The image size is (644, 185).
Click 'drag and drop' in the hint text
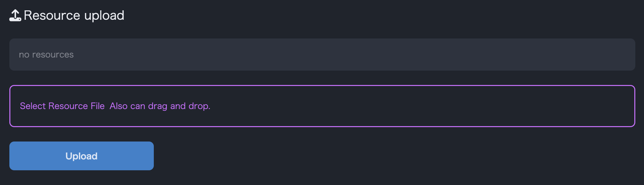[x=179, y=106]
